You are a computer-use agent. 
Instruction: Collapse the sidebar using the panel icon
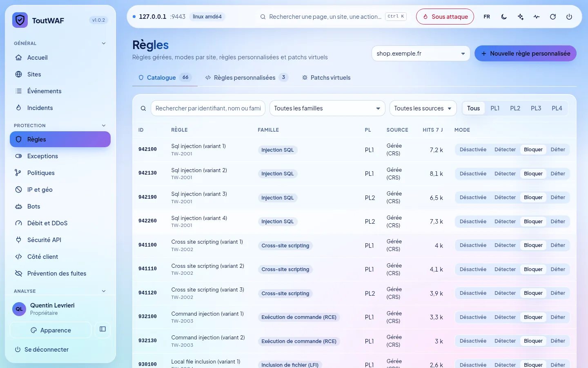coord(102,329)
